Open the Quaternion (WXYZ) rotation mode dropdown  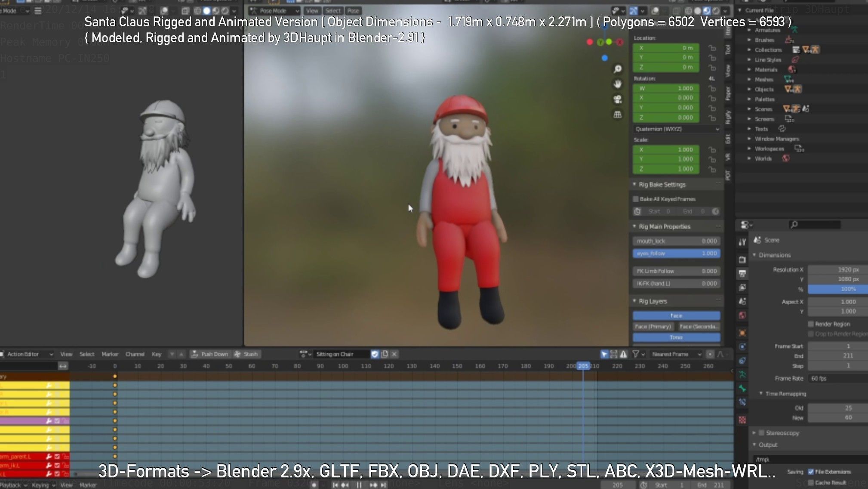(x=677, y=129)
